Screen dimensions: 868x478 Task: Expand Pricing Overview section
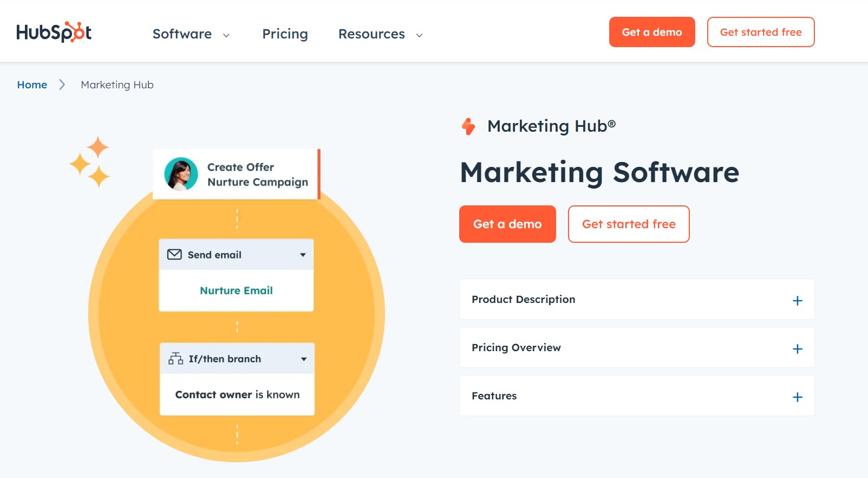[x=637, y=347]
